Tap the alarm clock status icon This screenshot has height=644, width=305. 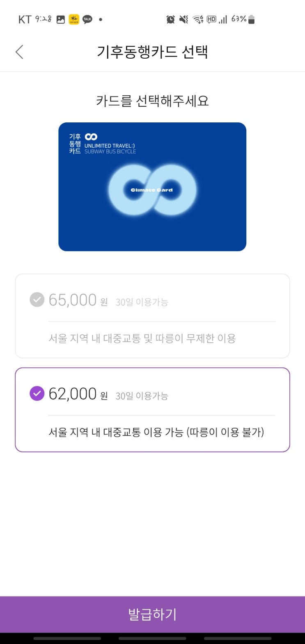pos(170,19)
